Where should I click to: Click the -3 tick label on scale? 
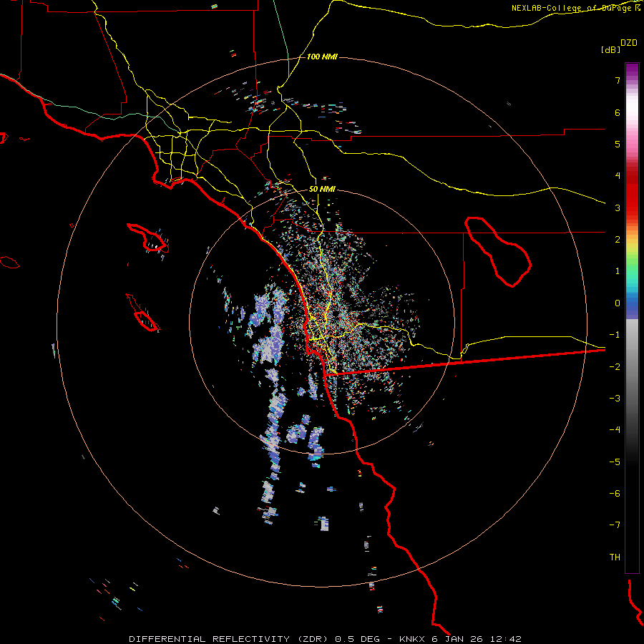[615, 399]
